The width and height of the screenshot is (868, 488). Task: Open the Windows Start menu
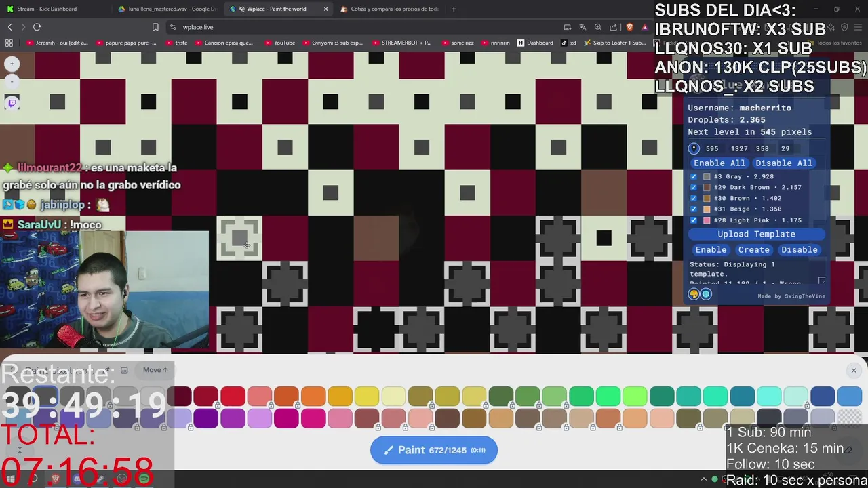click(x=10, y=479)
